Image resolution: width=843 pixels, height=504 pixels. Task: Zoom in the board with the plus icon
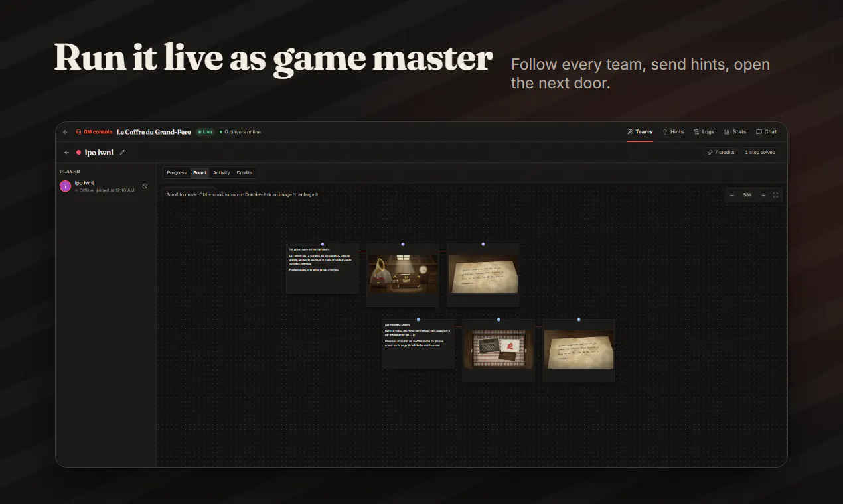(763, 195)
